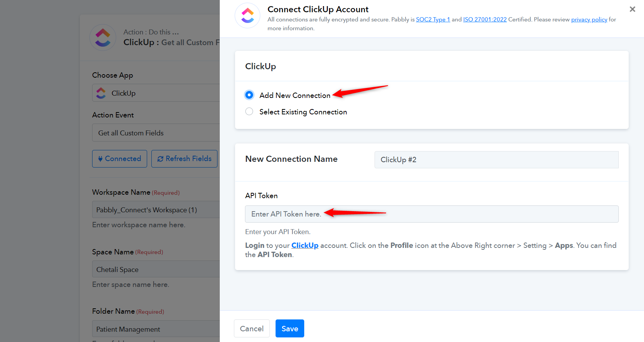Click the ClickUp logo beside Action title
644x342 pixels.
click(103, 37)
